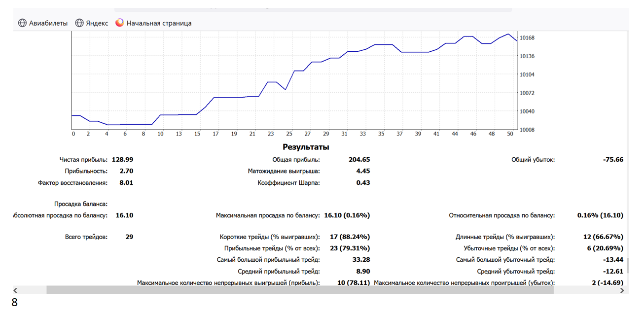Image resolution: width=644 pixels, height=312 pixels.
Task: Select the Длинные трейды value 12 (66.67%)
Action: pyautogui.click(x=602, y=237)
